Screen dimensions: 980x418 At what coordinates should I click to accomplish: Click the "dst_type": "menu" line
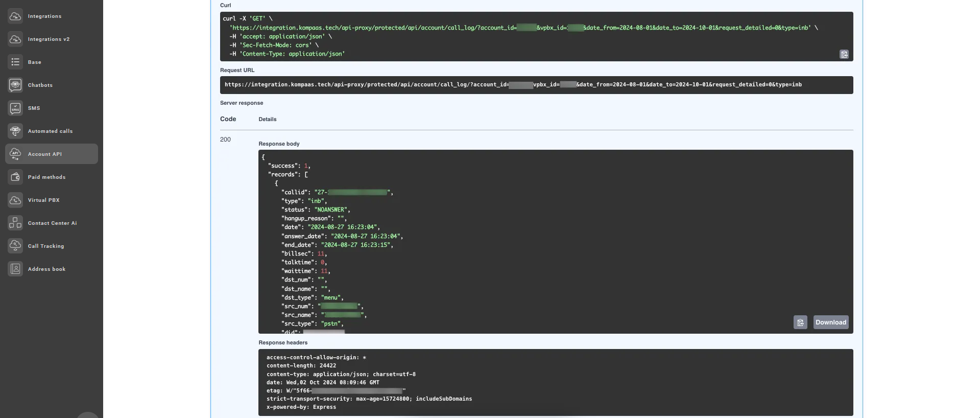coord(312,297)
